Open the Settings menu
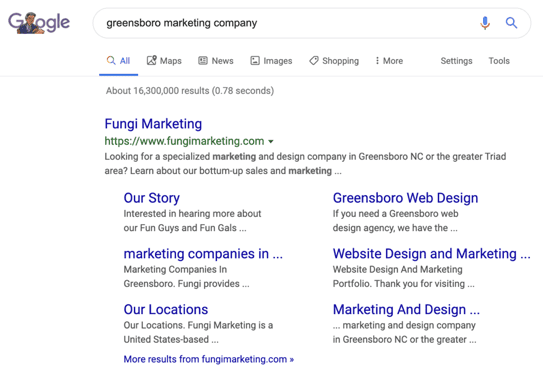This screenshot has height=375, width=543. click(x=456, y=61)
